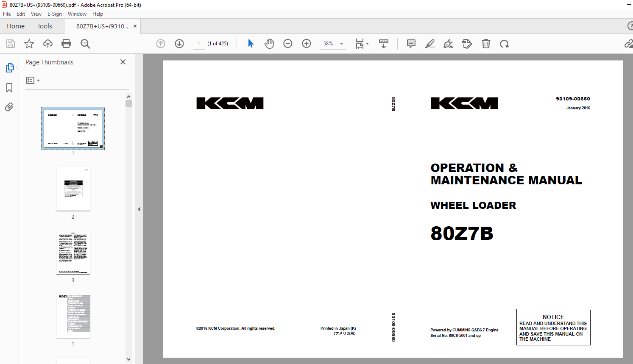Open the View menu
Viewport: 633px width, 364px height.
pos(36,14)
